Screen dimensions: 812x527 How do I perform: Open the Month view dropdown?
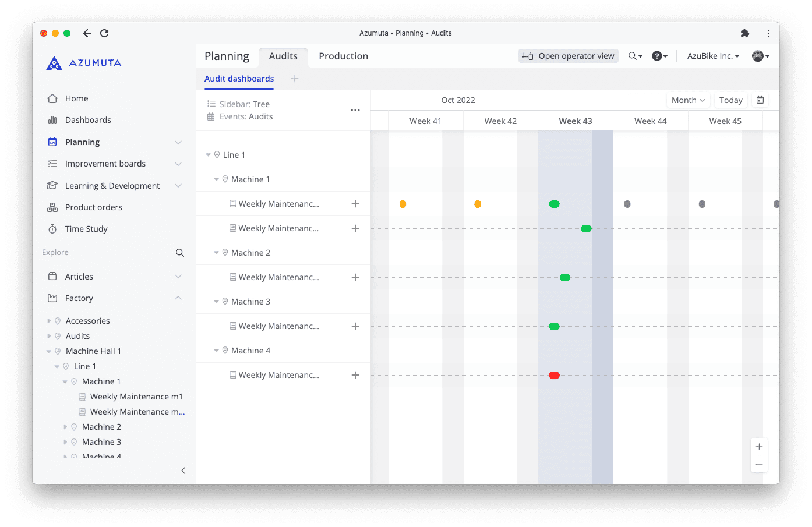(688, 100)
